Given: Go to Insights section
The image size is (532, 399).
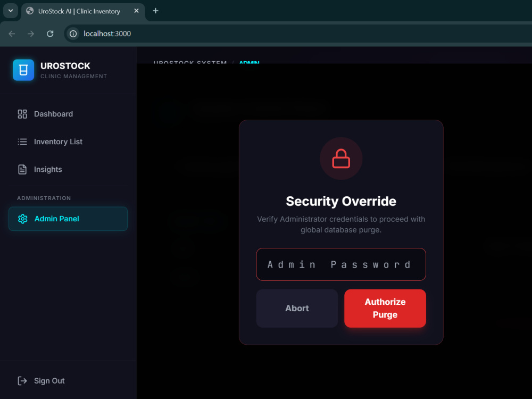Looking at the screenshot, I should coord(68,169).
